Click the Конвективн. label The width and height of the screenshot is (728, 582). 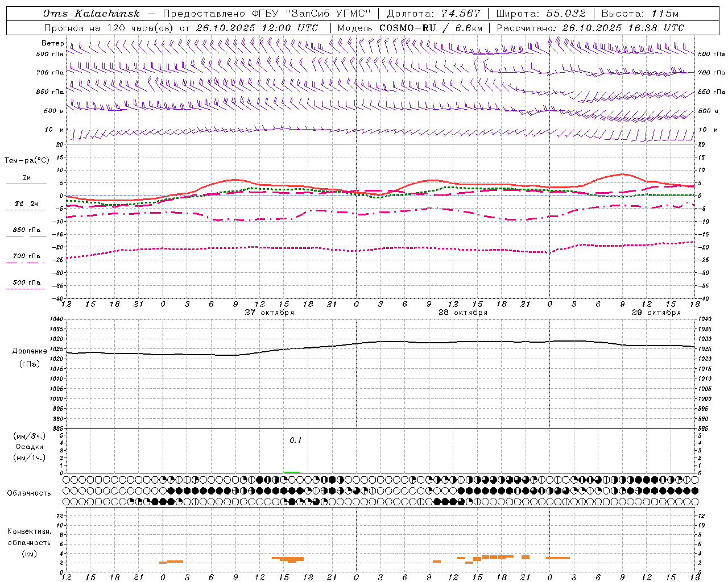(29, 531)
